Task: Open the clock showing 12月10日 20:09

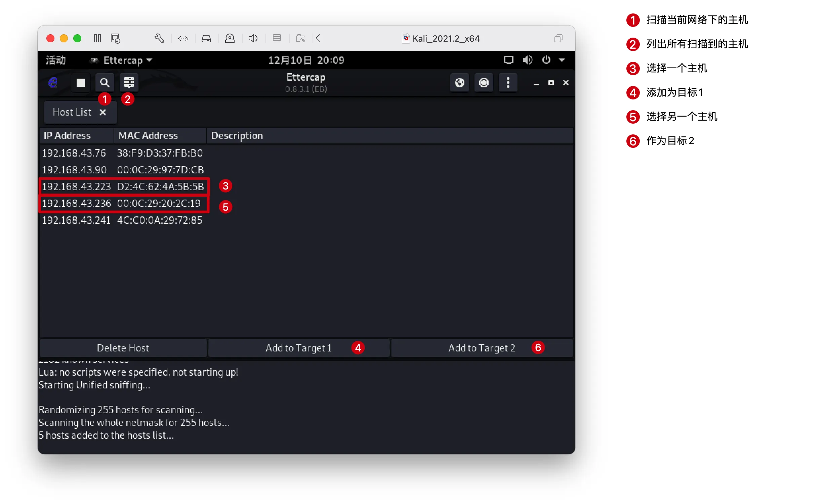Action: coord(306,60)
